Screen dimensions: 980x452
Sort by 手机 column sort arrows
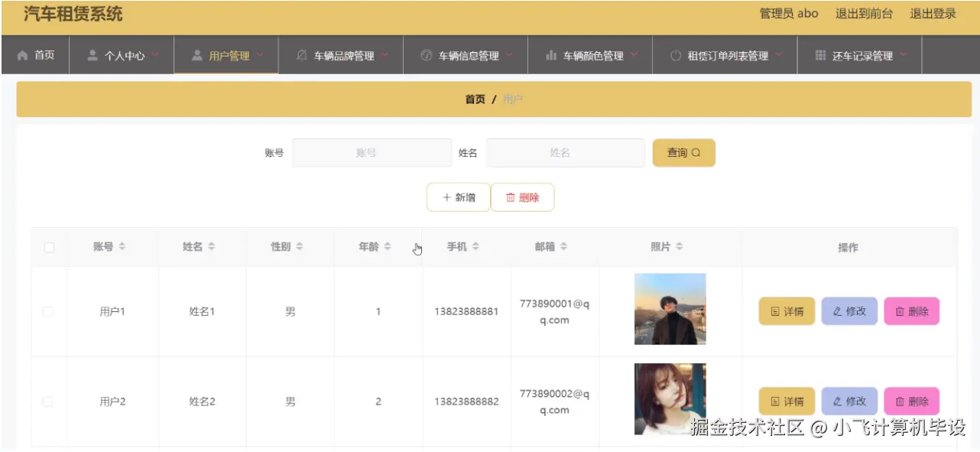(475, 247)
